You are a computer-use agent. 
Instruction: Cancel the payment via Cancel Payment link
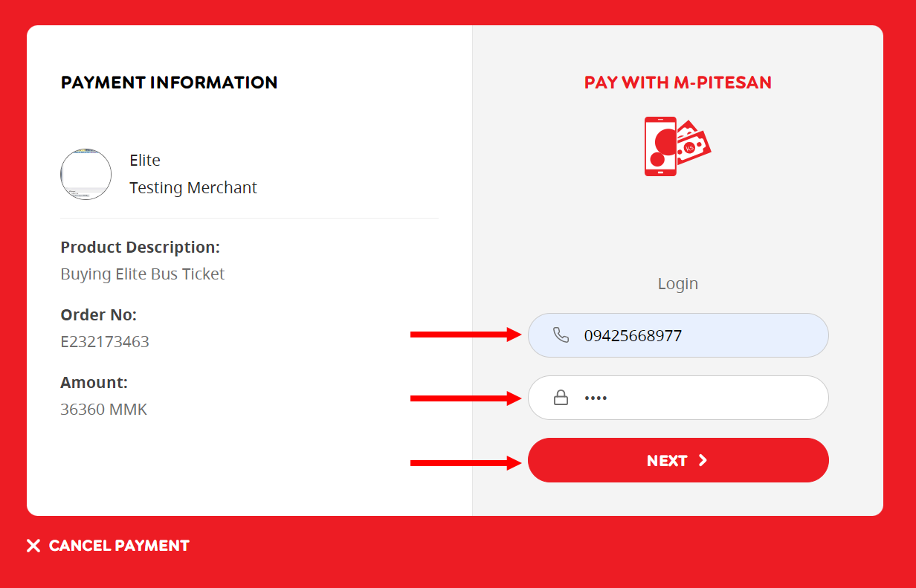point(119,546)
